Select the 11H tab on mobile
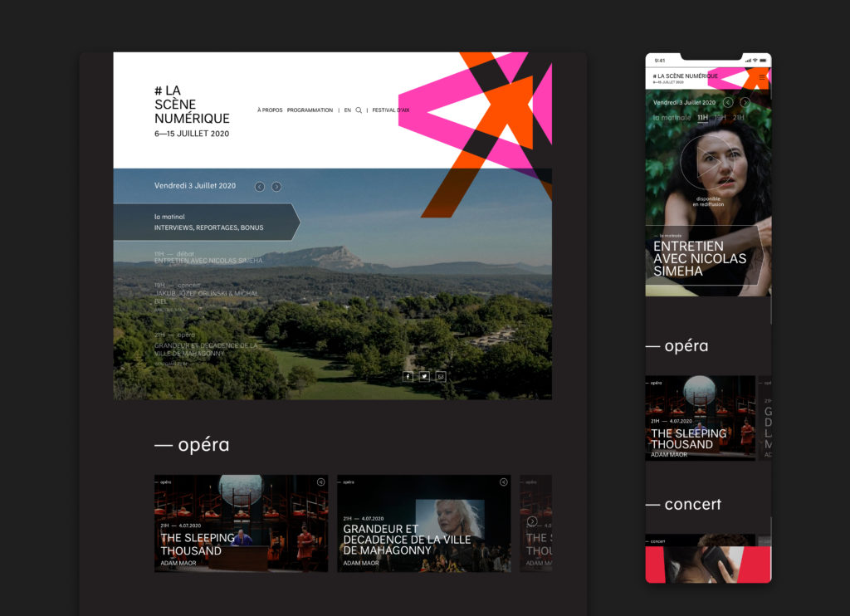 point(702,118)
